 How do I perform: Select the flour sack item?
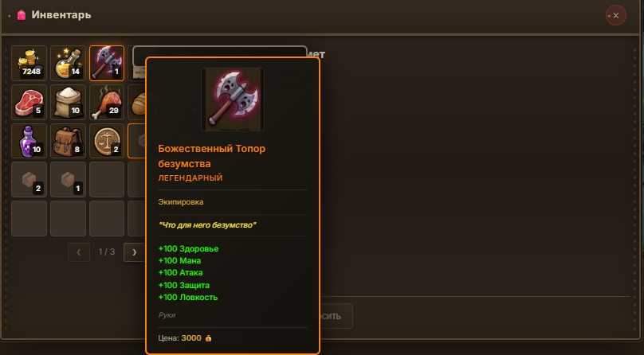point(69,102)
